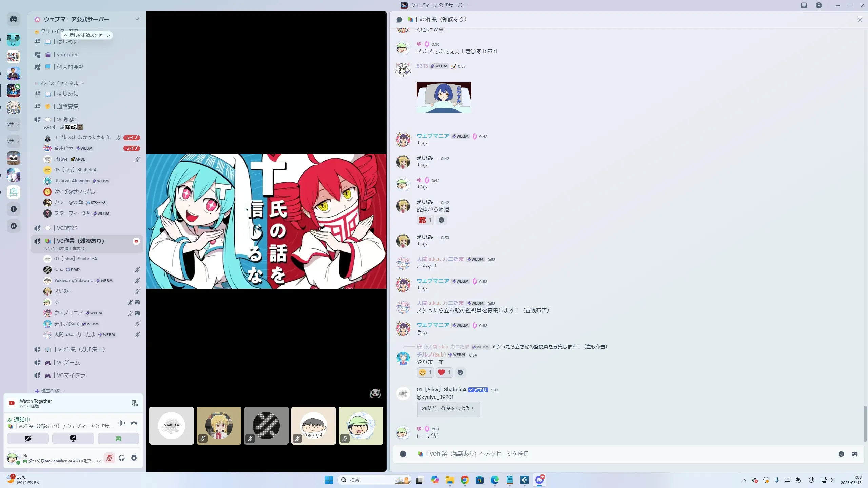Turn on camera in voice controls
The width and height of the screenshot is (868, 488).
pyautogui.click(x=28, y=439)
